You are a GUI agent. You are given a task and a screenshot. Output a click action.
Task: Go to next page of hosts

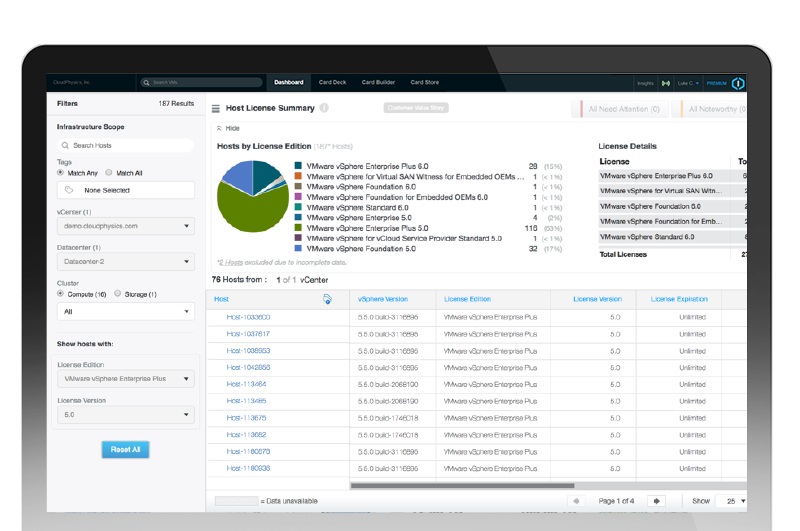pyautogui.click(x=657, y=500)
